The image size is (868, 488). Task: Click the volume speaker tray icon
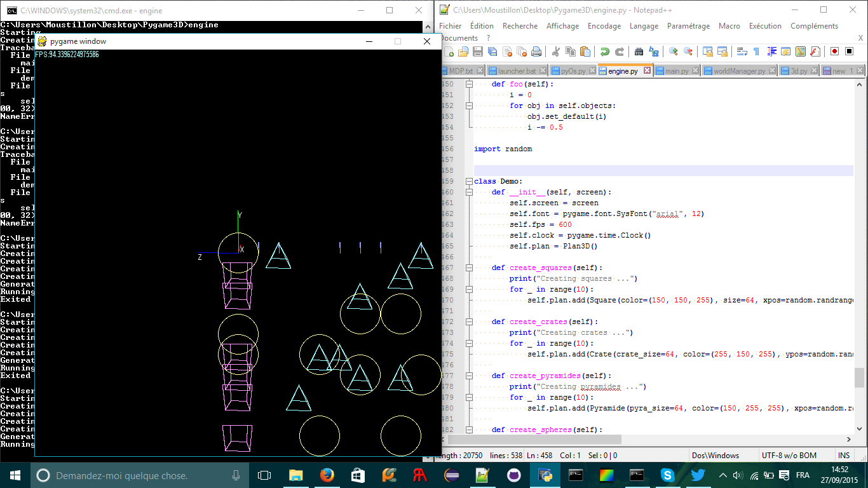click(x=738, y=475)
